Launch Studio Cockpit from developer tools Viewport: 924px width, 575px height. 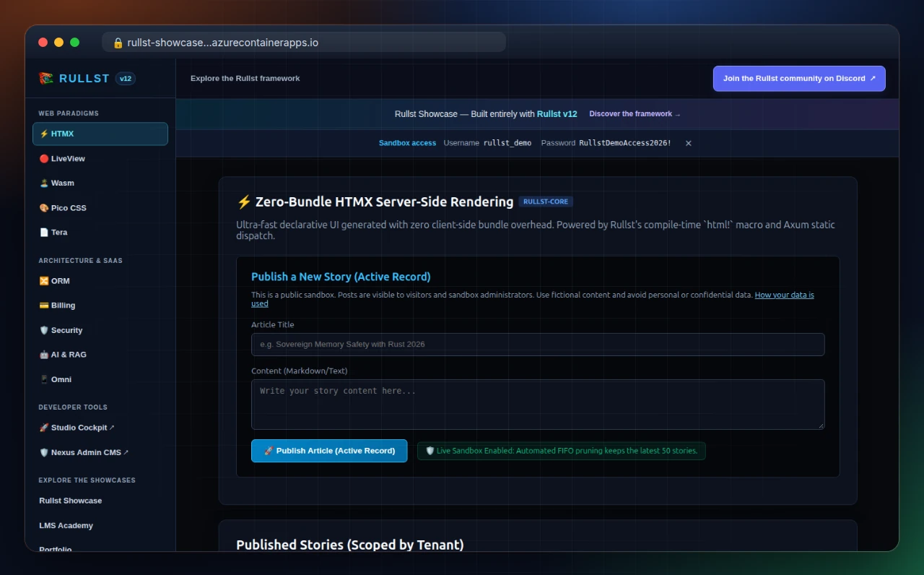pos(100,428)
